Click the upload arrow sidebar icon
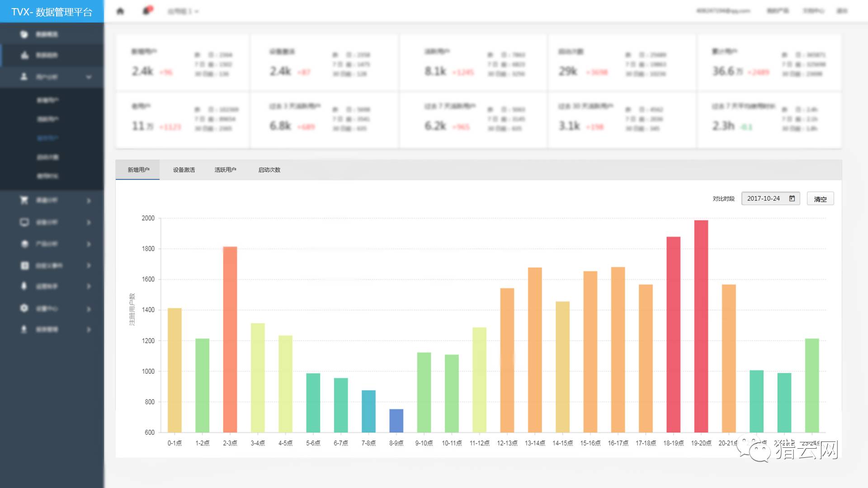The width and height of the screenshot is (868, 488). [x=24, y=329]
